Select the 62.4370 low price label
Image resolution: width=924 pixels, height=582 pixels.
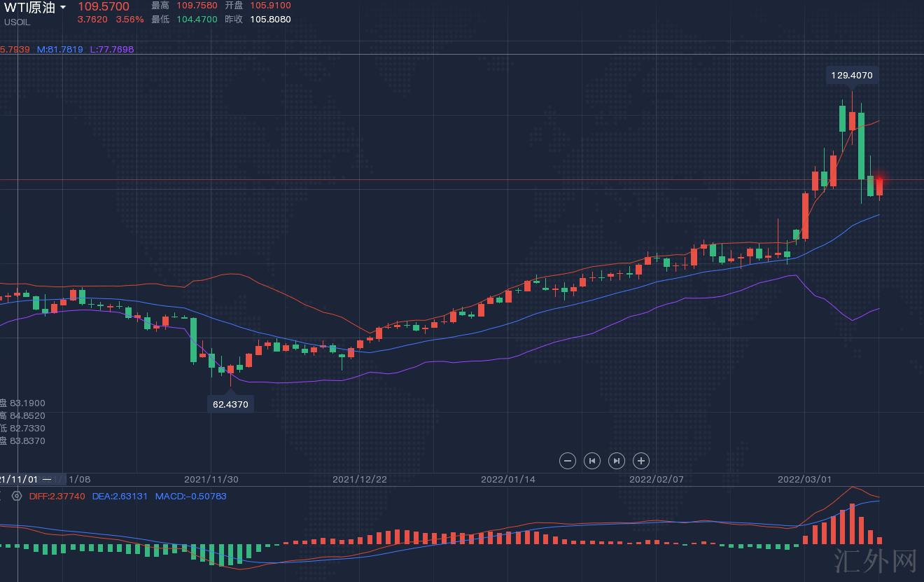230,404
